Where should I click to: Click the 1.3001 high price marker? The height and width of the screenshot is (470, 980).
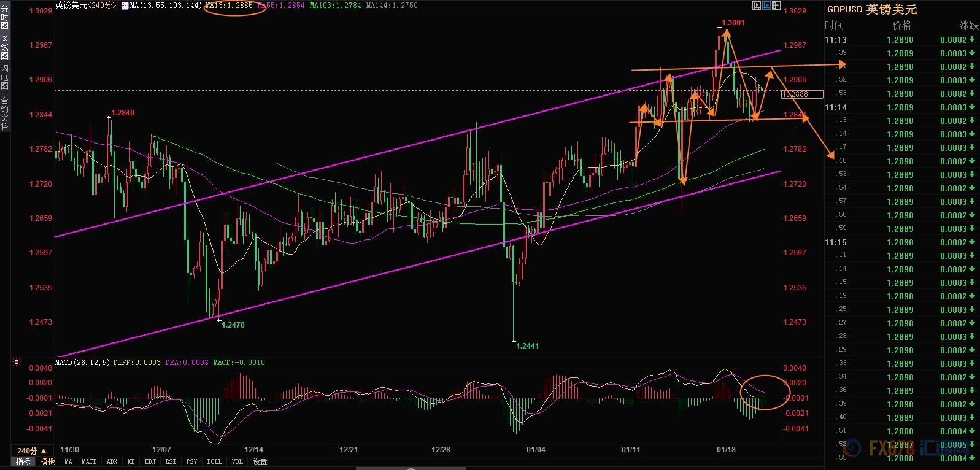click(733, 23)
